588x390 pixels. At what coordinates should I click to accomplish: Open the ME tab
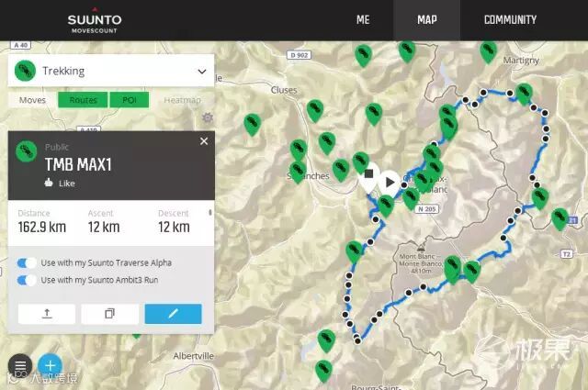click(x=363, y=20)
